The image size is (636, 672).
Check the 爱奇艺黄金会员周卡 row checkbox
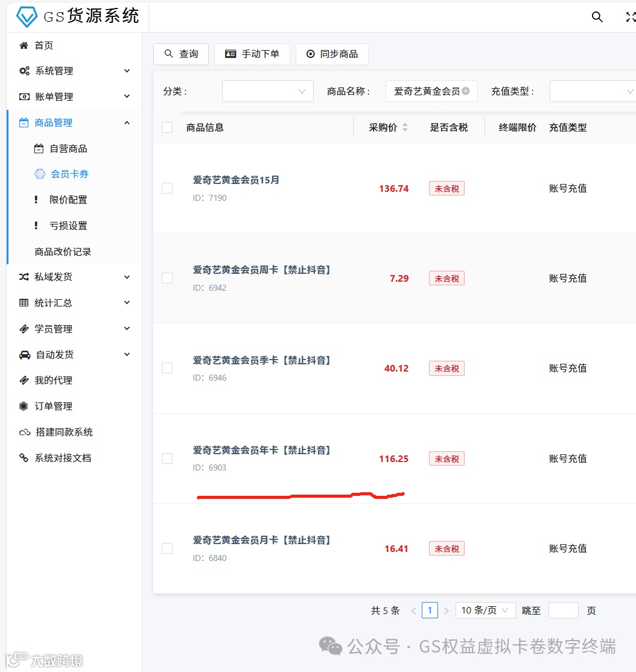click(167, 278)
